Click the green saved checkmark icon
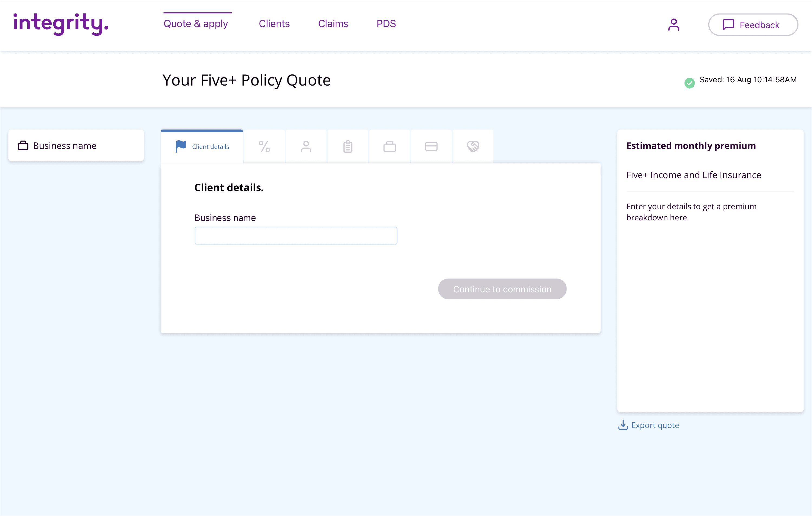 pyautogui.click(x=689, y=83)
